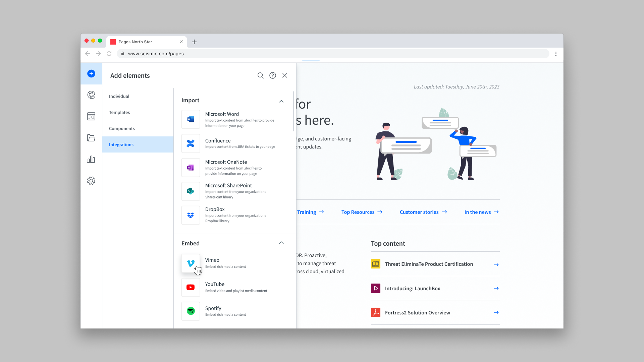Click the browser address bar URL

(x=156, y=54)
